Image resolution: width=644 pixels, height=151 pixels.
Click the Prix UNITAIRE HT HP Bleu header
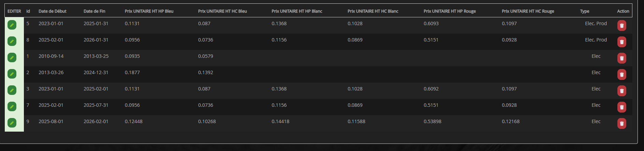(x=149, y=11)
